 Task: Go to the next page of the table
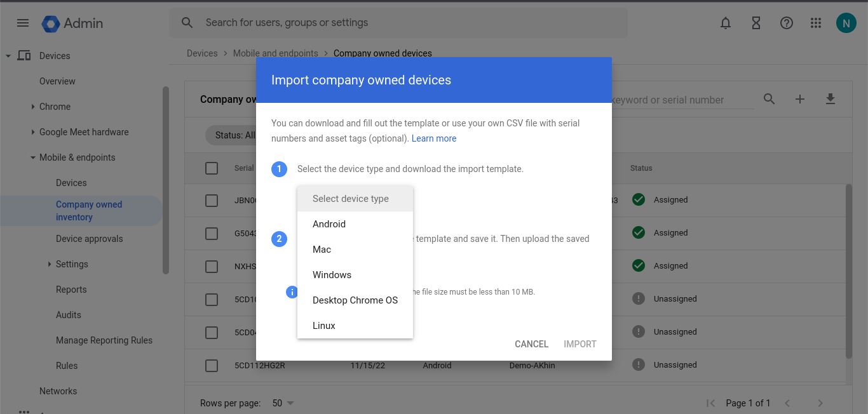pos(820,403)
